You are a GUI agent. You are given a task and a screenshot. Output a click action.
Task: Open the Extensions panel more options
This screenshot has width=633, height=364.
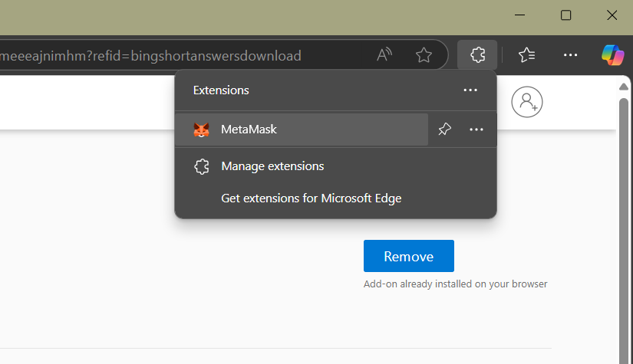(470, 90)
